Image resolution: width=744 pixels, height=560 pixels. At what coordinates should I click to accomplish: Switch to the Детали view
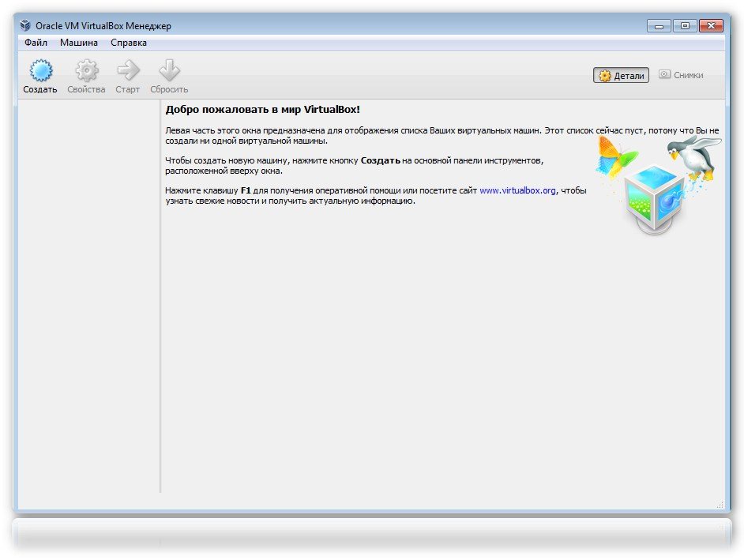tap(622, 76)
